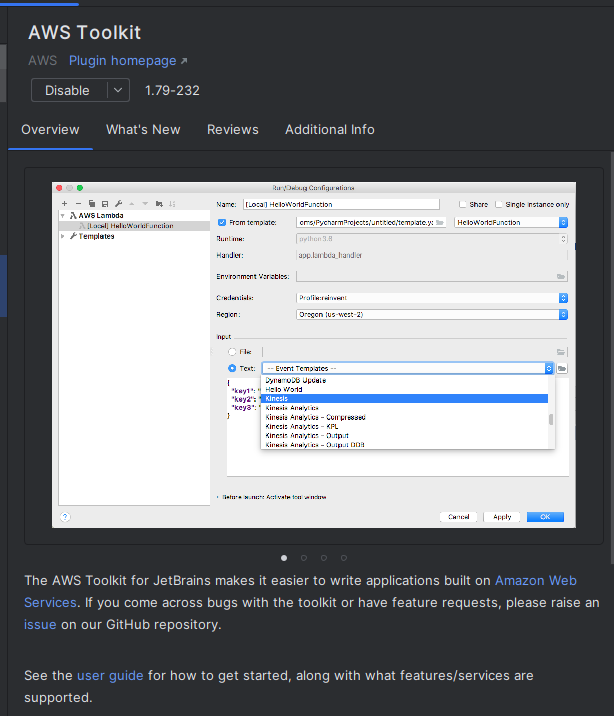Screen dimensions: 614x716
Task: Click the AWS vendor label
Action: (x=42, y=61)
